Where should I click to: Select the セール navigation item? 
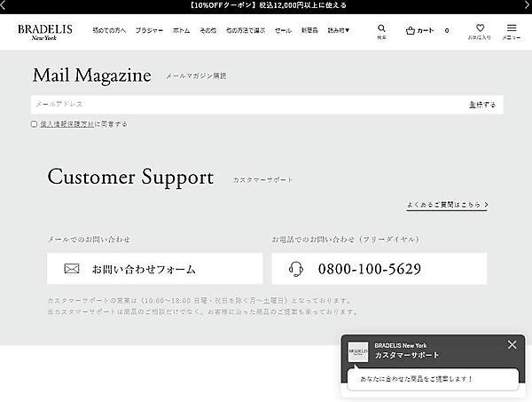[283, 31]
